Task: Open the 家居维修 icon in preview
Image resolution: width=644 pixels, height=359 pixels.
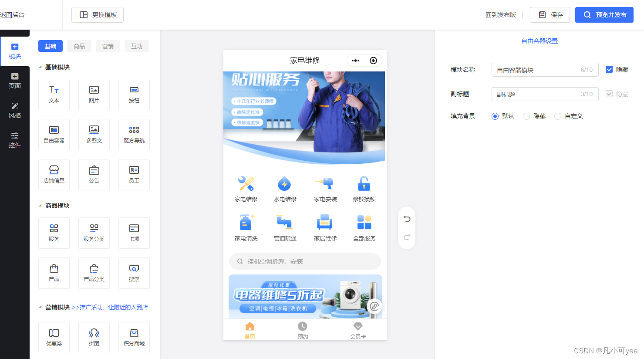Action: tap(325, 228)
